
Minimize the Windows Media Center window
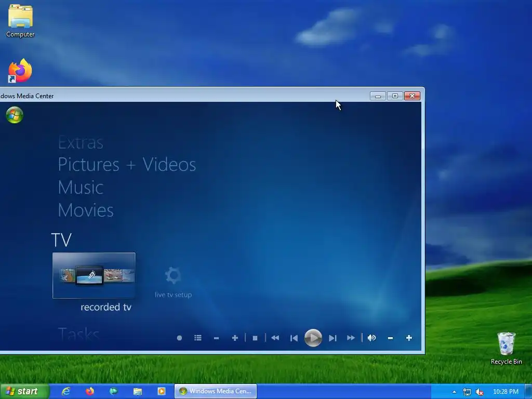378,96
